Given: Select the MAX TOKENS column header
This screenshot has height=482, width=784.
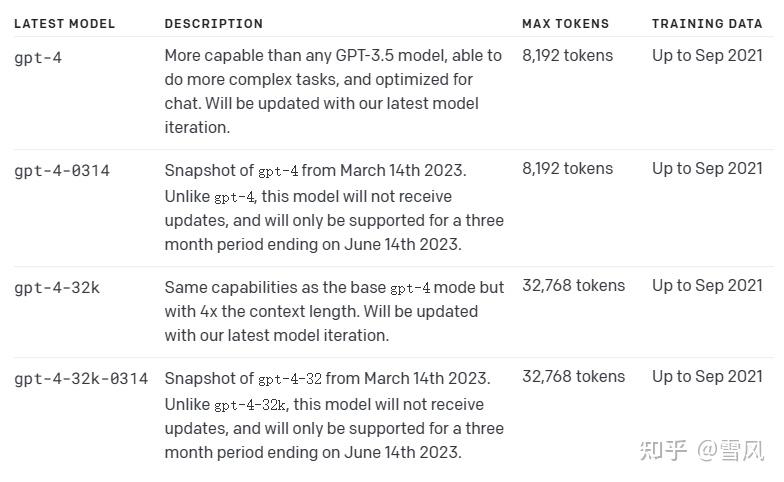Looking at the screenshot, I should coord(565,23).
